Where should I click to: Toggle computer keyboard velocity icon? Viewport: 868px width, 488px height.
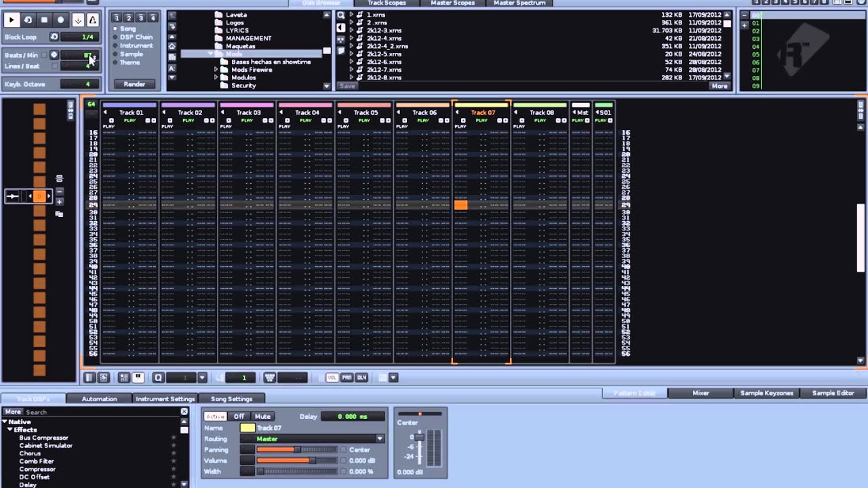coord(269,378)
